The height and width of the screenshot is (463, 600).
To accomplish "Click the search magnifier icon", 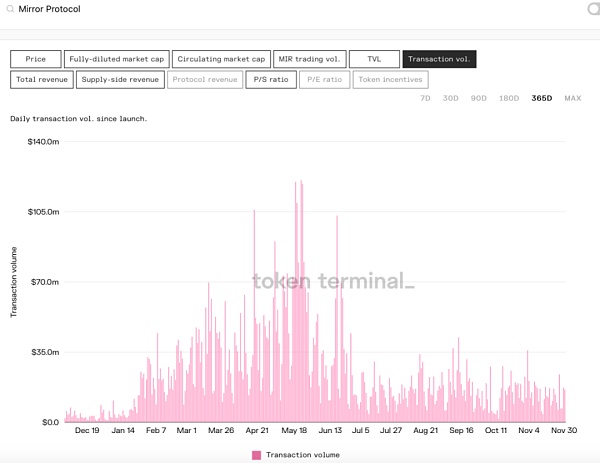I will (9, 9).
